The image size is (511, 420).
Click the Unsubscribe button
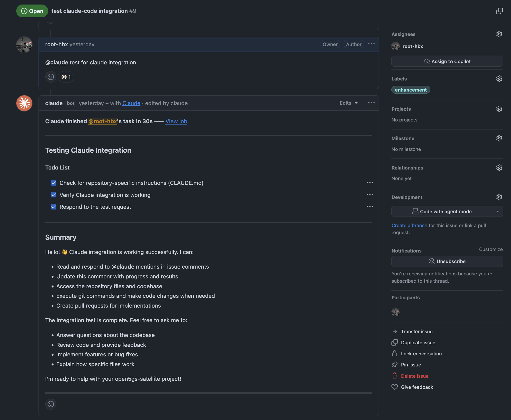coord(447,261)
